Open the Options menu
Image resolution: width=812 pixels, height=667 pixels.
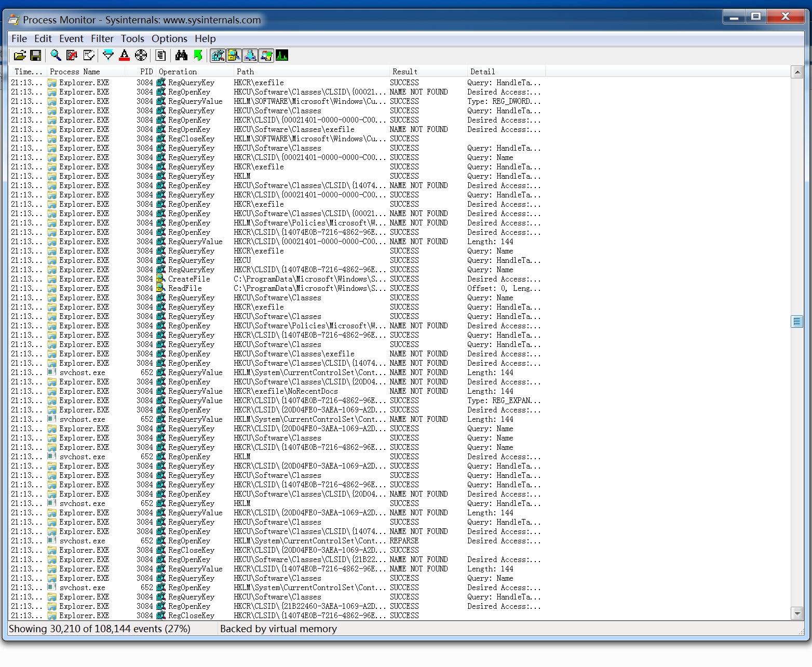click(x=169, y=38)
